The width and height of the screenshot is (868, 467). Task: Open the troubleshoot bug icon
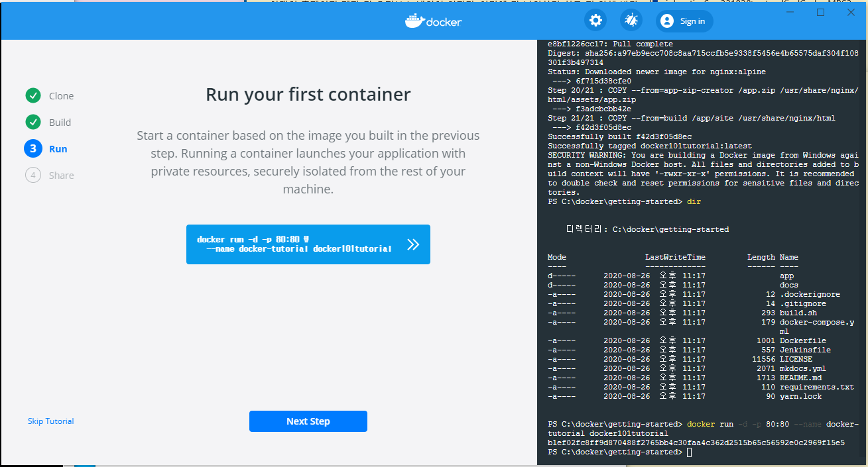[631, 21]
